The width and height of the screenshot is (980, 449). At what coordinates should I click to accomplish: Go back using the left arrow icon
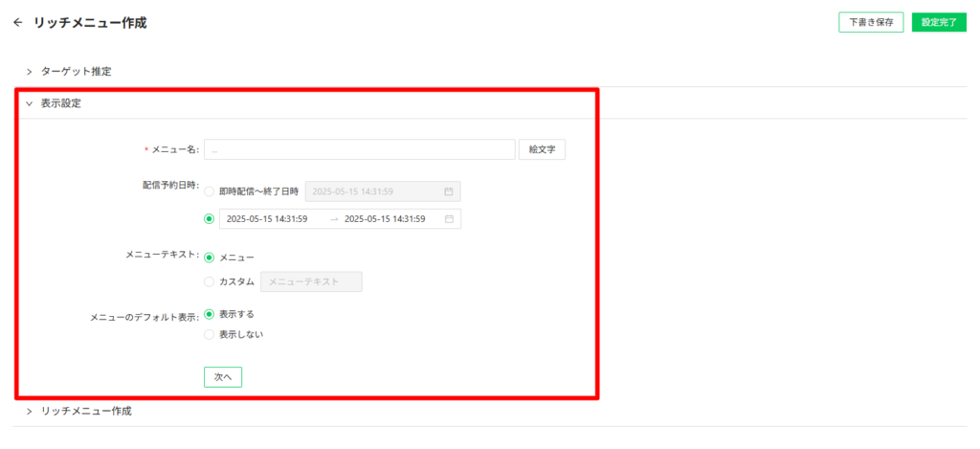click(17, 23)
